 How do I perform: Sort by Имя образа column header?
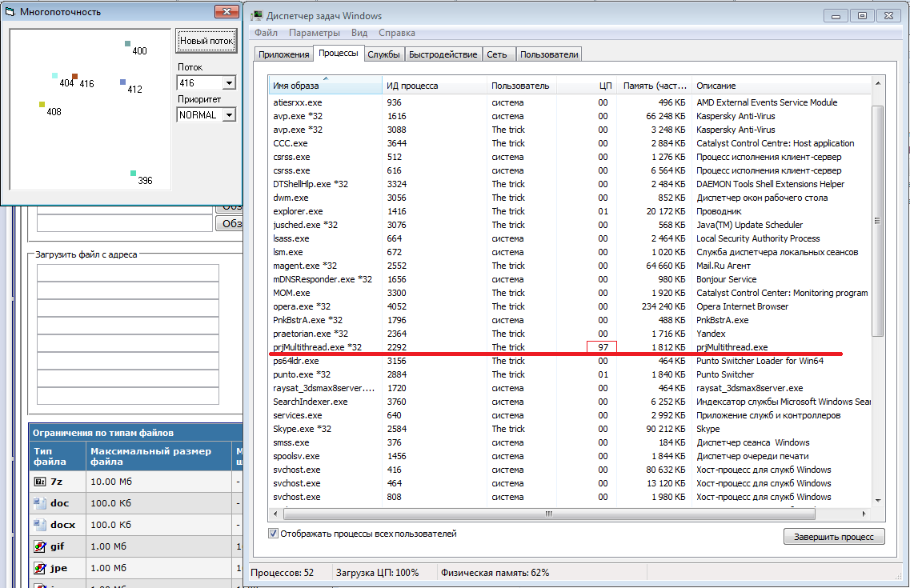[x=325, y=86]
